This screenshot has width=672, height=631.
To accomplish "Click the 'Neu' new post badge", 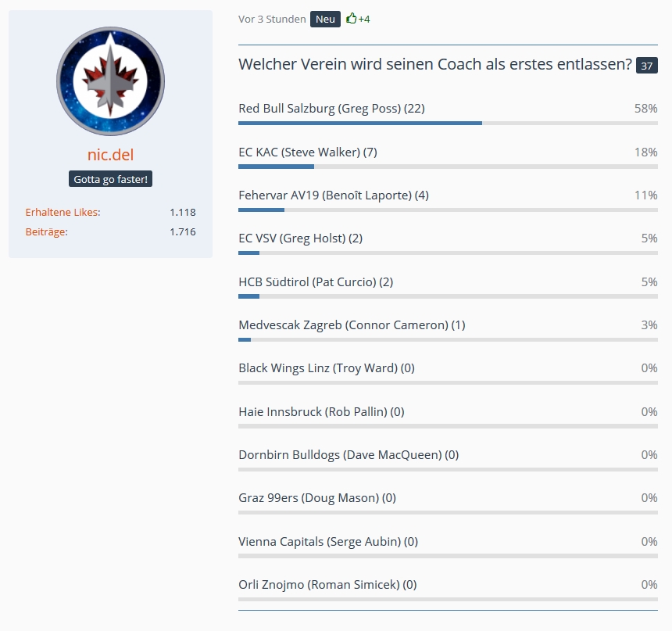I will (x=325, y=19).
